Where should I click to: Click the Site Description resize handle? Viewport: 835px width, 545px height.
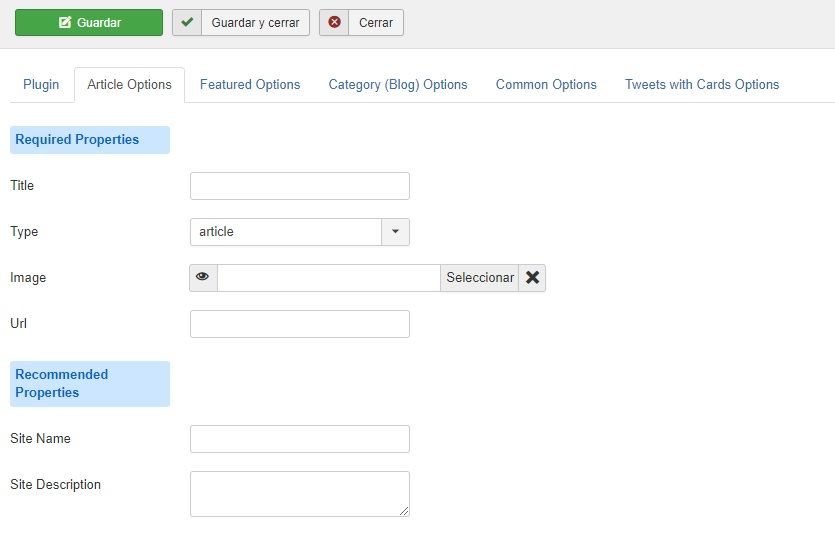404,511
